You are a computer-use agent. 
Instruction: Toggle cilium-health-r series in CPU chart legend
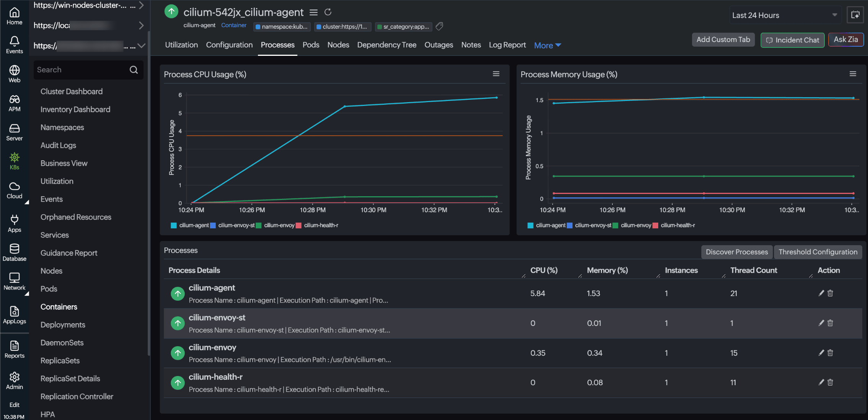[x=317, y=225]
